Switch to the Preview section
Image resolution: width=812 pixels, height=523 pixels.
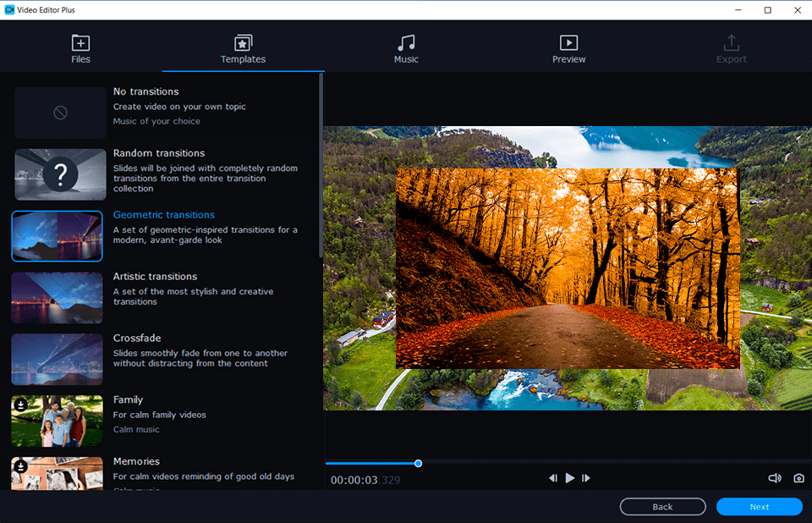pos(568,48)
